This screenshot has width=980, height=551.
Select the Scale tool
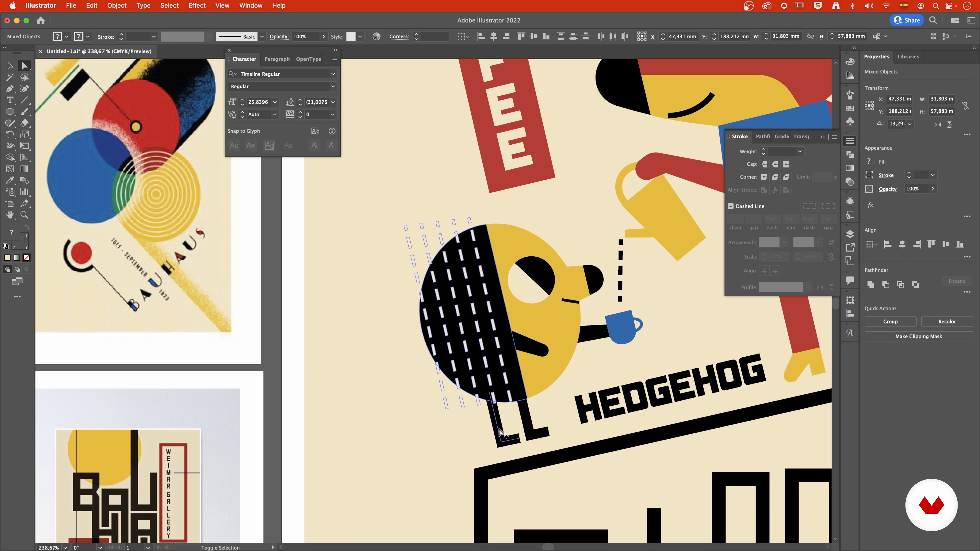pos(24,135)
